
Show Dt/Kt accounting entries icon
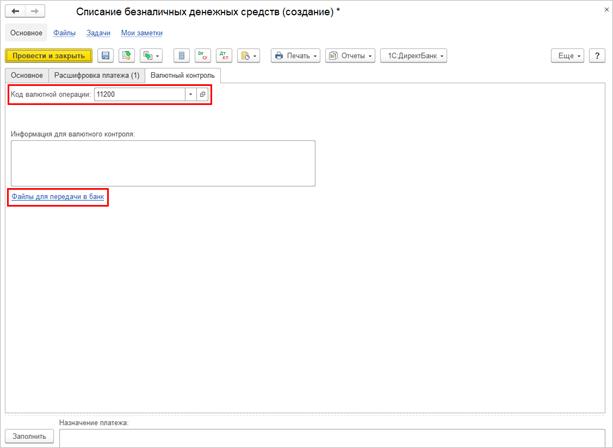tap(203, 56)
